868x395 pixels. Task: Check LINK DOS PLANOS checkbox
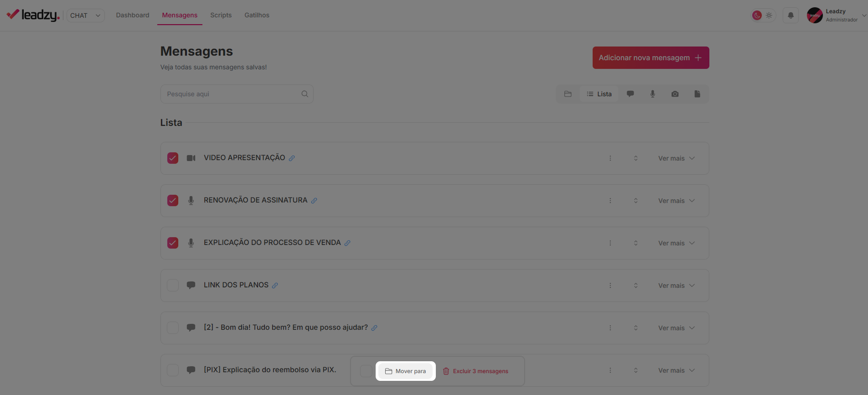point(173,286)
